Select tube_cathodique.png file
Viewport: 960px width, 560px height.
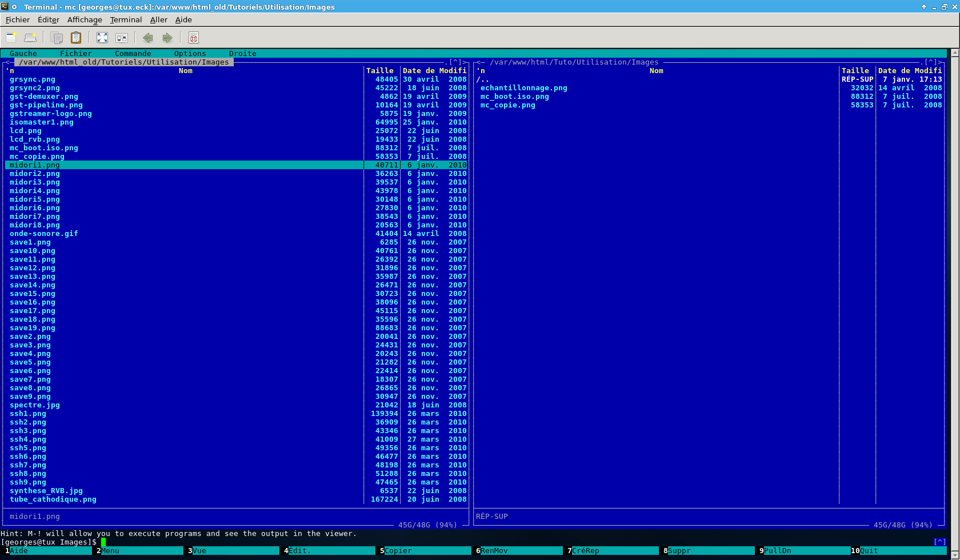click(x=53, y=499)
